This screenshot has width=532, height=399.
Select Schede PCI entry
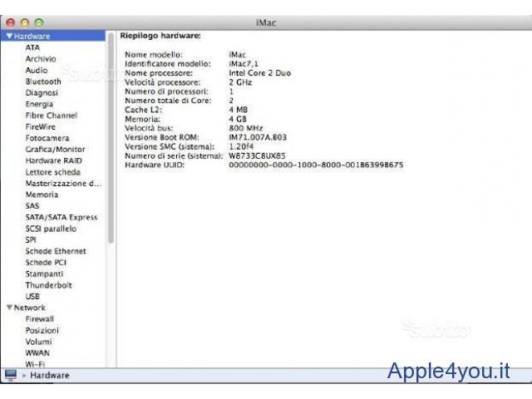[46, 263]
